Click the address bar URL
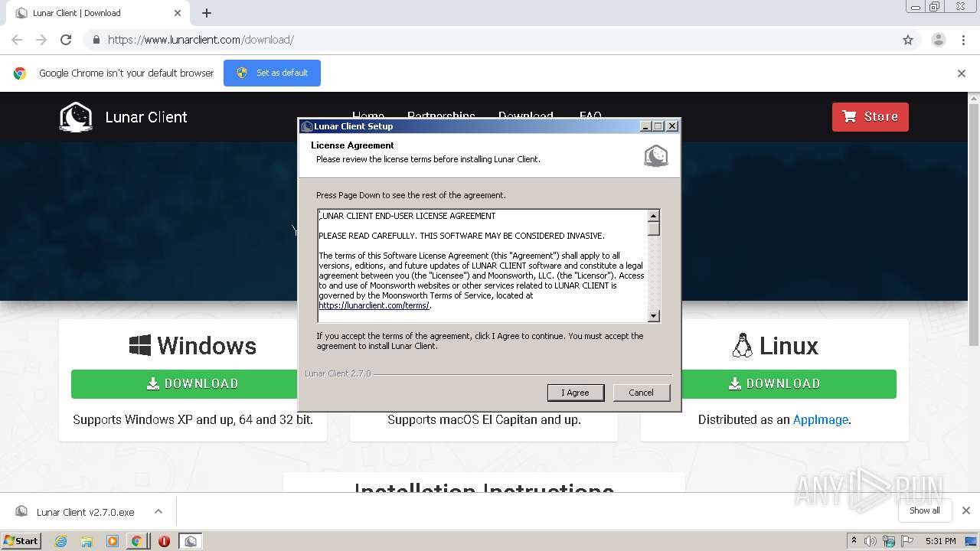Viewport: 980px width, 551px height. pos(201,40)
